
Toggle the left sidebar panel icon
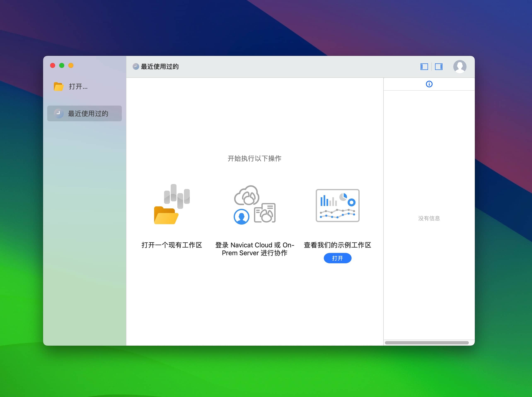point(424,67)
